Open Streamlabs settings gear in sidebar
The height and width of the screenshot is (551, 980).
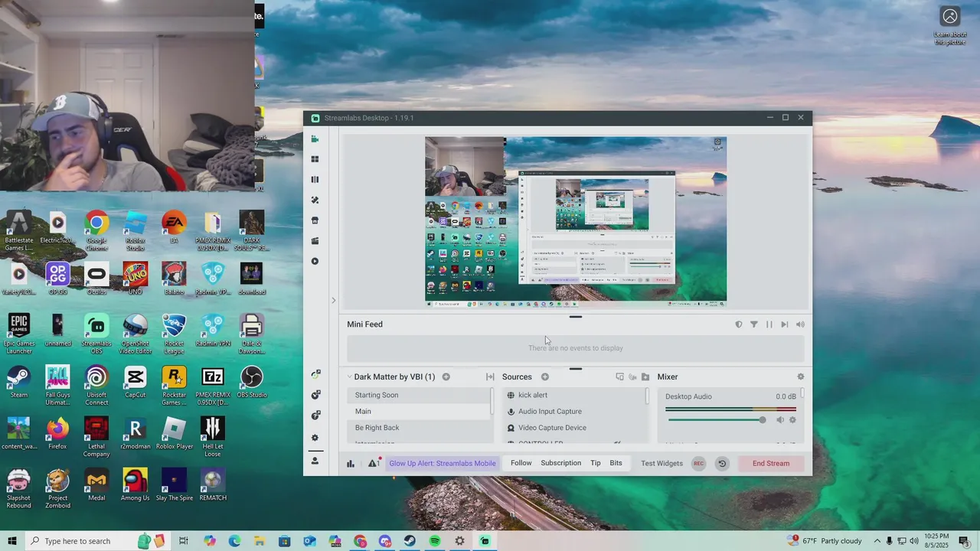(315, 438)
